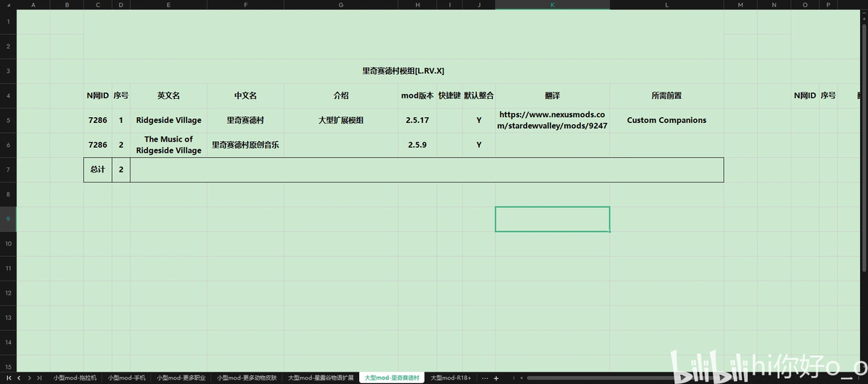
Task: Click 序号 header in column P
Action: pos(828,95)
